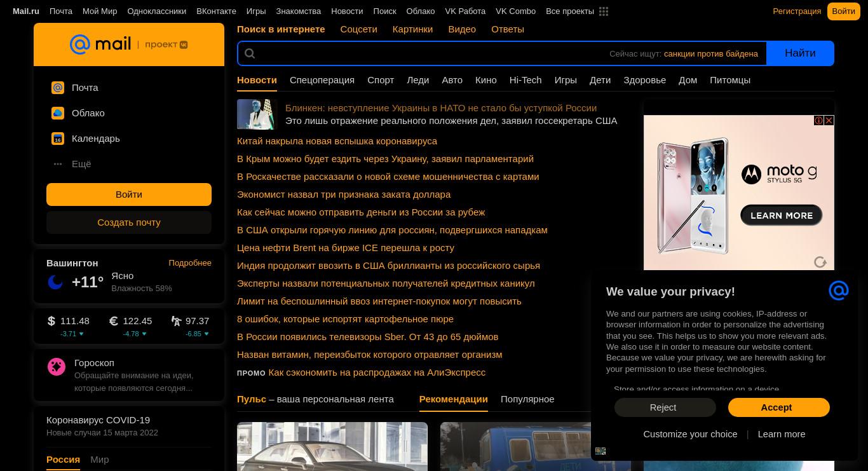Viewport: 868px width, 471px height.
Task: Click the Moto G Learn More ad button
Action: coord(782,215)
